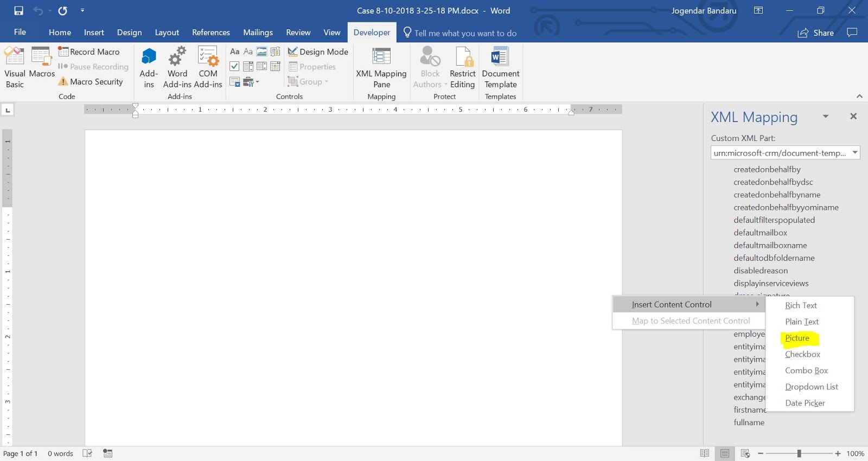Insert a Building Block Gallery control
The image size is (868, 461).
point(276,52)
